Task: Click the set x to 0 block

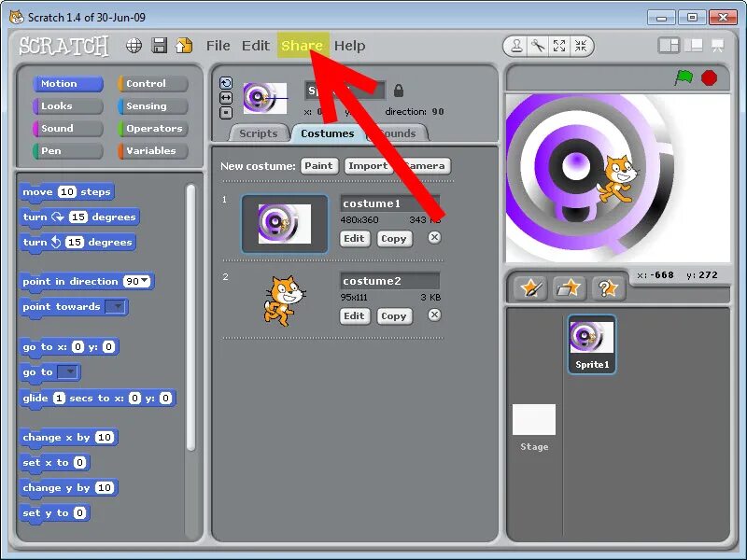Action: pos(55,462)
